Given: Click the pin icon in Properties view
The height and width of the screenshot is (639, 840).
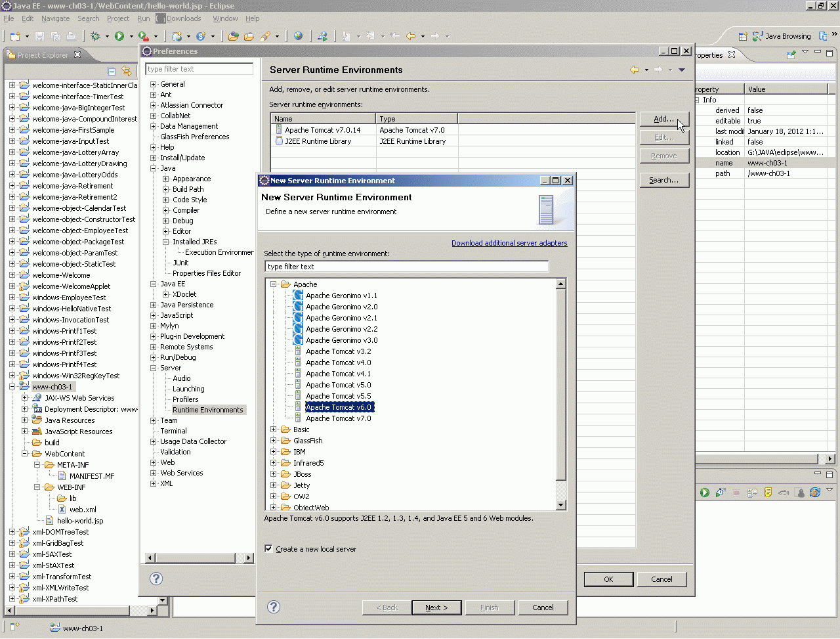Looking at the screenshot, I should click(x=791, y=55).
